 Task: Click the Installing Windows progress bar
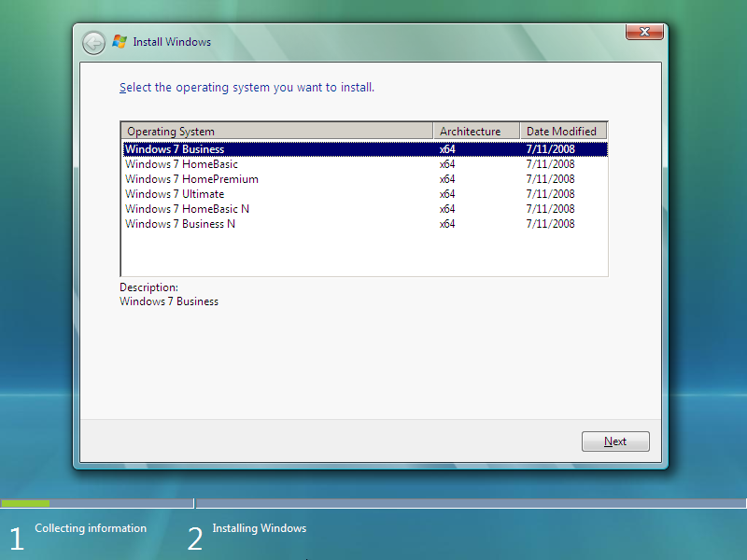[x=472, y=503]
